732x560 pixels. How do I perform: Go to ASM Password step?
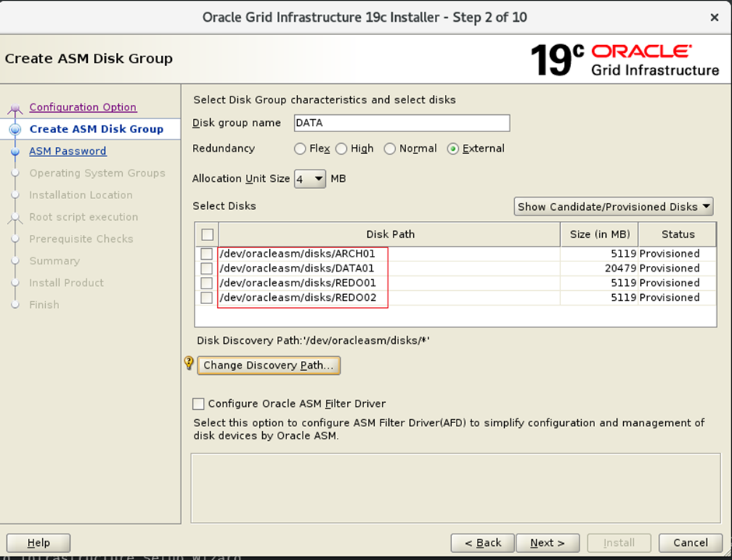coord(68,151)
